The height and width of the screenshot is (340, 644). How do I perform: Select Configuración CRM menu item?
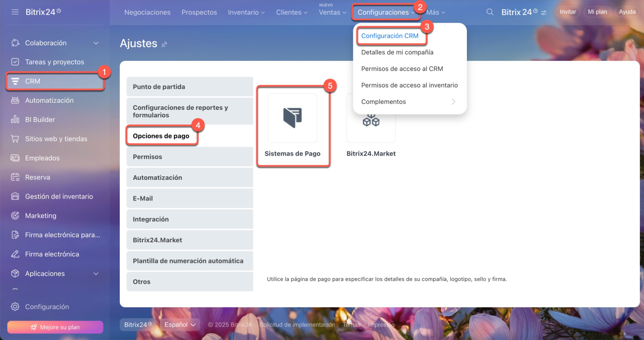pos(390,36)
